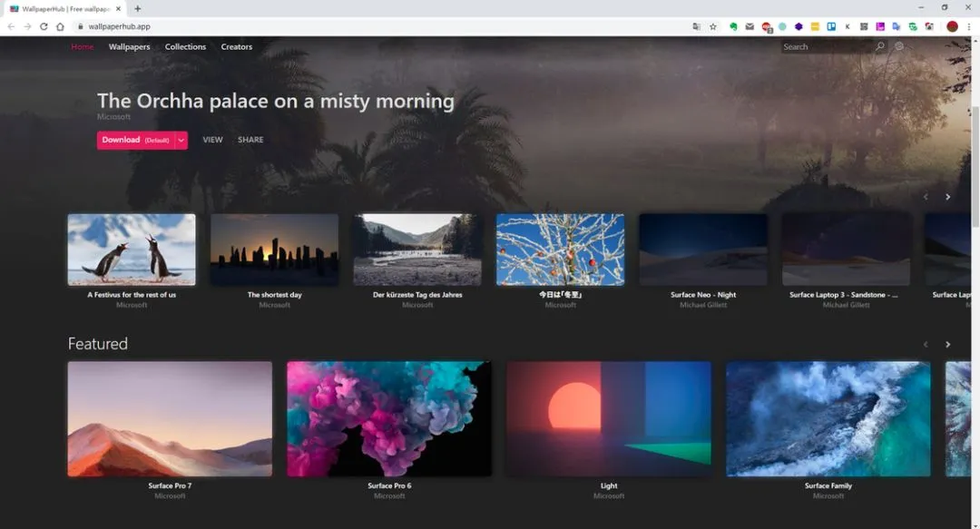Show next Featured items chevron

coord(947,345)
